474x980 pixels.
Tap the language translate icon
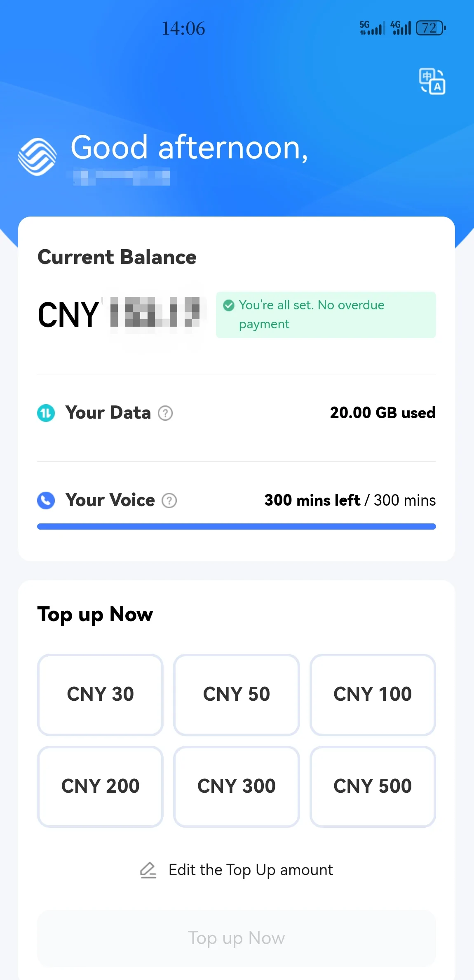pos(432,81)
